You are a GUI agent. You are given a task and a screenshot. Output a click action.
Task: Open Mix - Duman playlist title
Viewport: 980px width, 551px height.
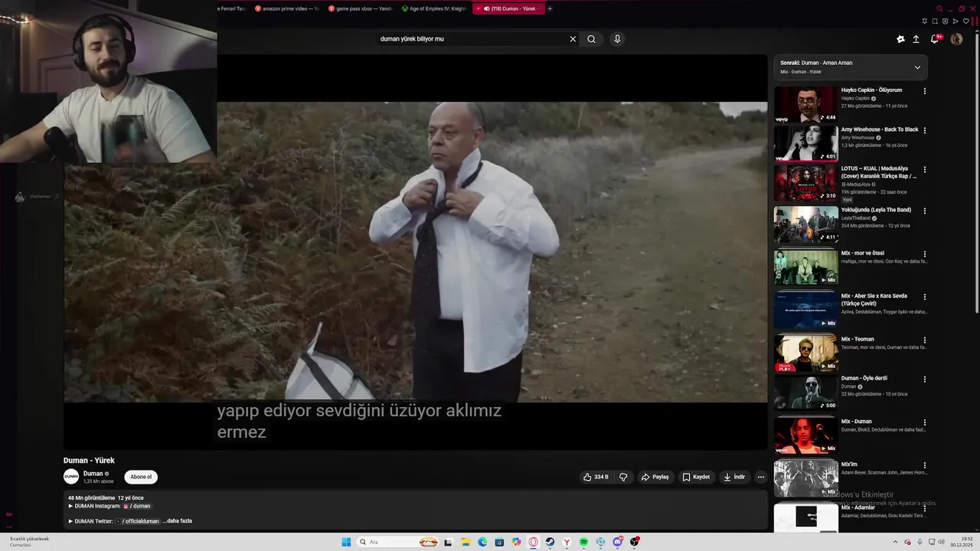tap(857, 422)
